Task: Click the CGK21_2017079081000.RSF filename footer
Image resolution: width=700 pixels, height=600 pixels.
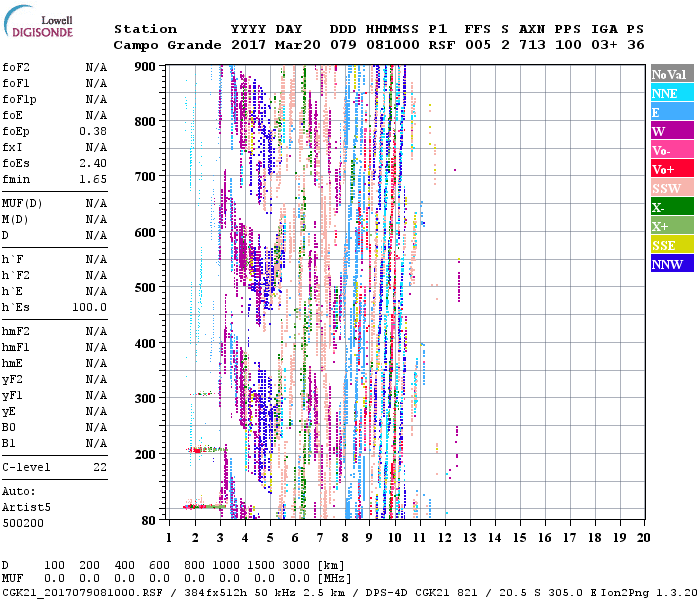Action: point(82,593)
